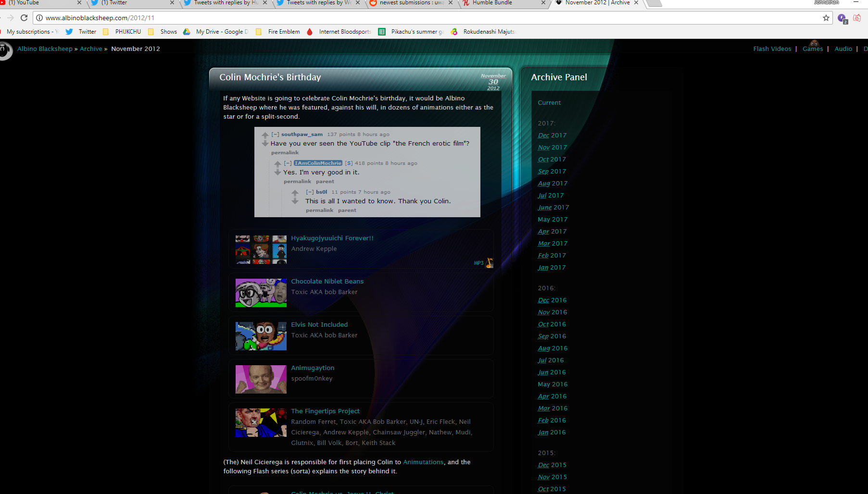
Task: Open the Pikachu's summer bookmark
Action: click(411, 32)
